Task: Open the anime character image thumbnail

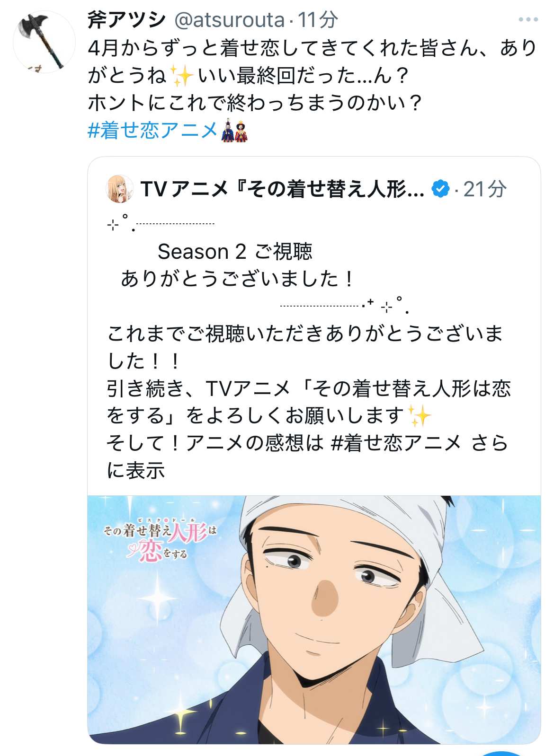Action: pos(314,620)
